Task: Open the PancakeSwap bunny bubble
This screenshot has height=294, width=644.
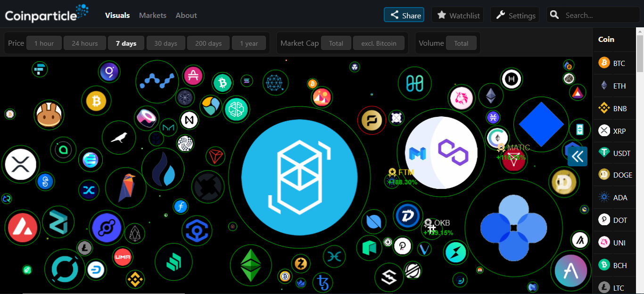Action: click(x=49, y=115)
